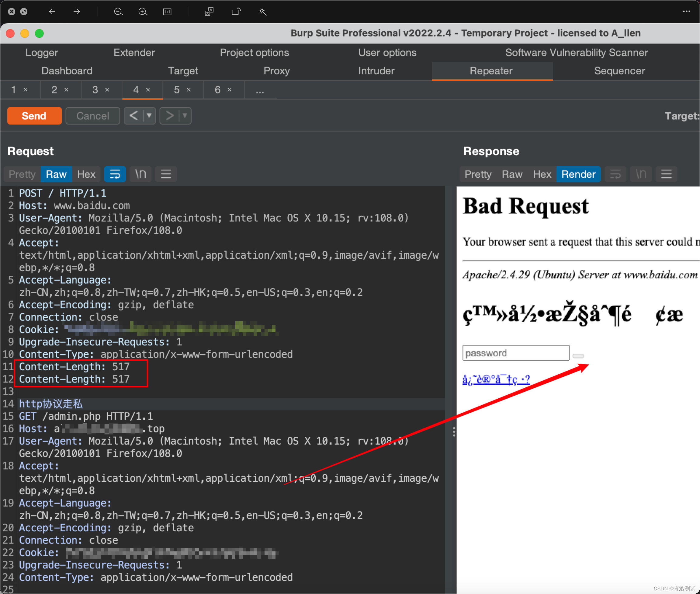Close Repeater tab 5
Image resolution: width=700 pixels, height=594 pixels.
click(189, 90)
